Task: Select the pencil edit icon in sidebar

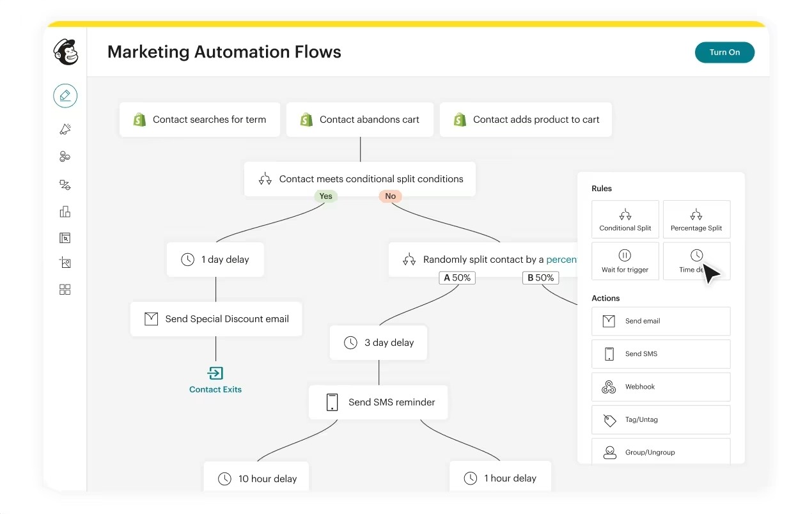Action: (65, 96)
